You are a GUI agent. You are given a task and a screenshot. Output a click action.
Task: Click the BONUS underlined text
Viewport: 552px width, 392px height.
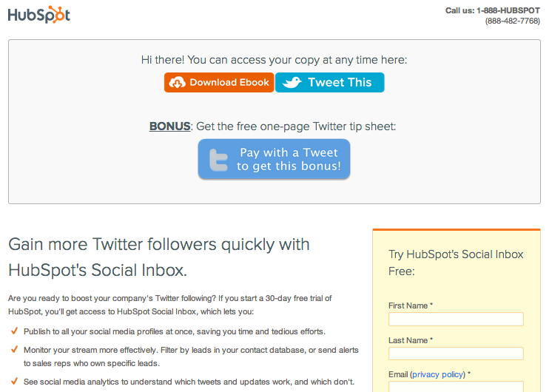coord(169,126)
